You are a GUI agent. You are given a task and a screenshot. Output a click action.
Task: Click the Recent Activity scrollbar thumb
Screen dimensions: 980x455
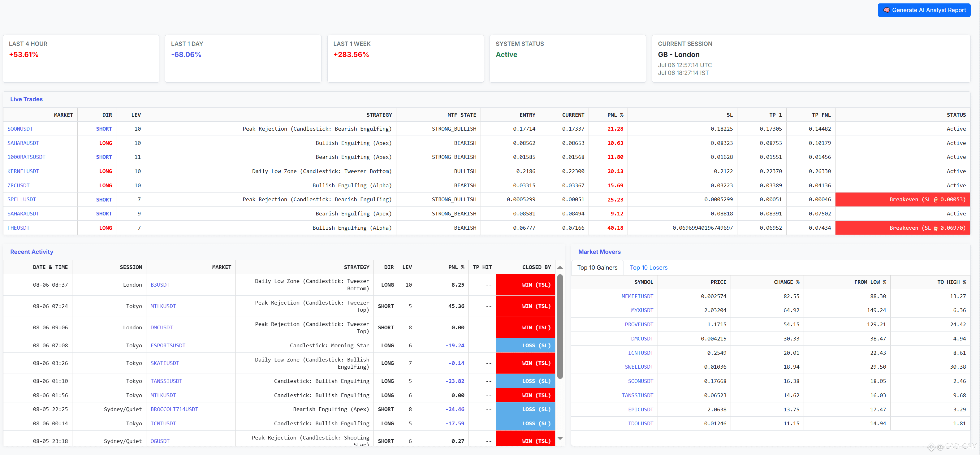pyautogui.click(x=559, y=327)
